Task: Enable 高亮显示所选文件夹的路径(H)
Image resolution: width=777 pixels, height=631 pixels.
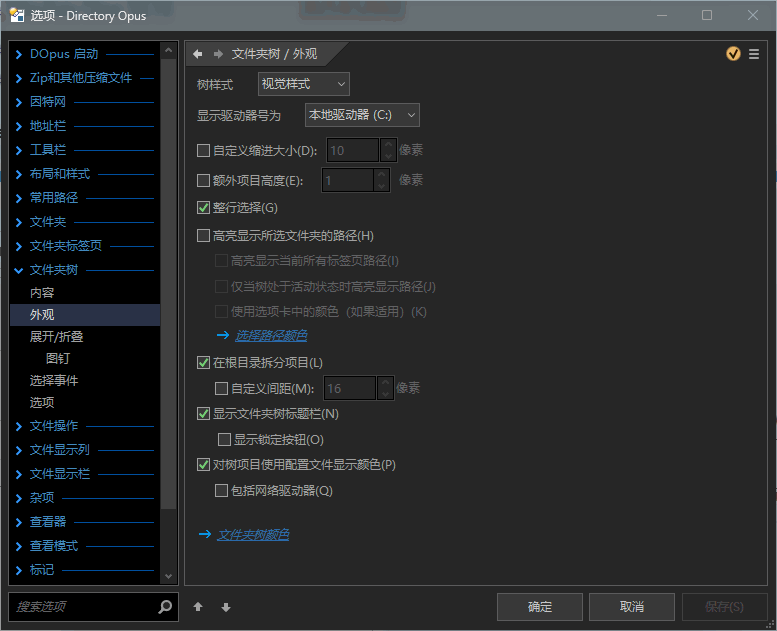Action: (x=203, y=235)
